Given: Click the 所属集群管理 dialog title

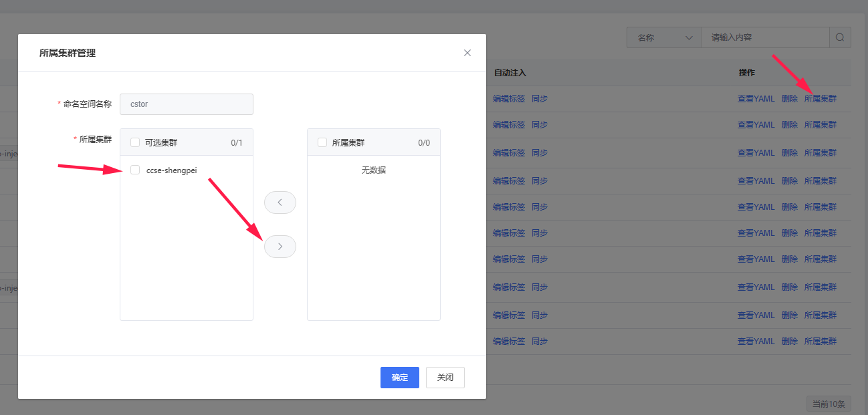Looking at the screenshot, I should (x=68, y=53).
